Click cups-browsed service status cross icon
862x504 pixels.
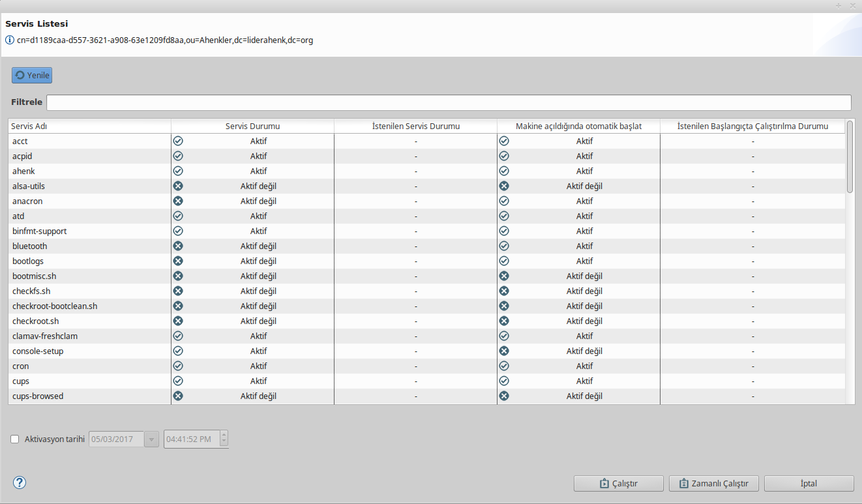tap(178, 396)
